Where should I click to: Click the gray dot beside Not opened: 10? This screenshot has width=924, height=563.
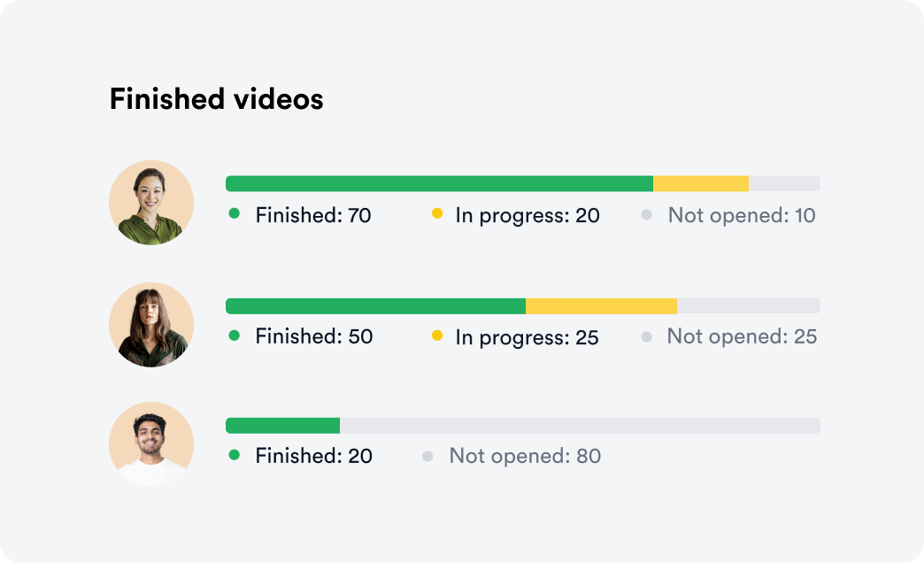click(646, 215)
